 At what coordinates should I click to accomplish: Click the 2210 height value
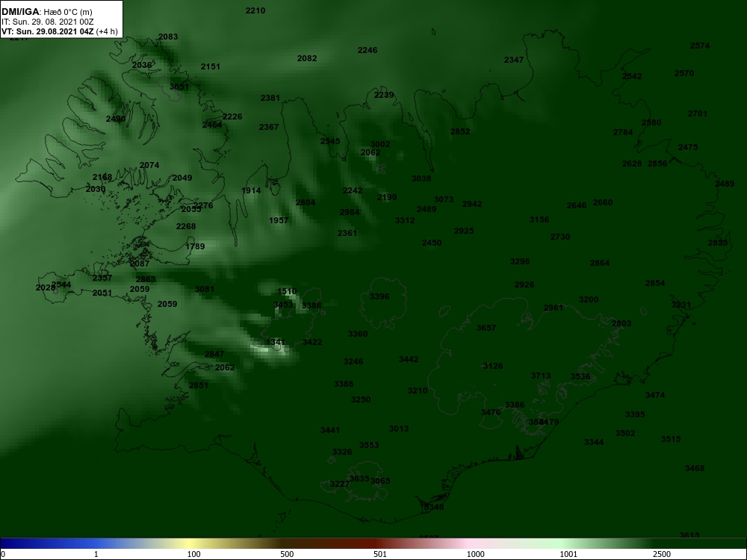255,10
